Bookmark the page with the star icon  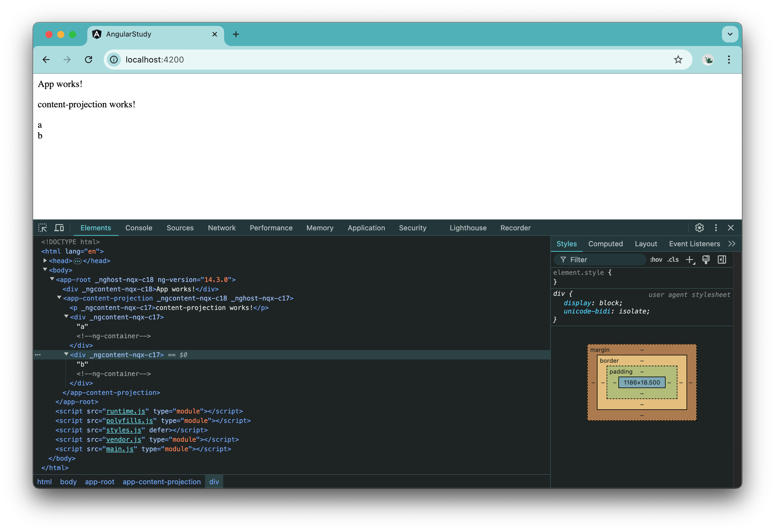(x=678, y=59)
